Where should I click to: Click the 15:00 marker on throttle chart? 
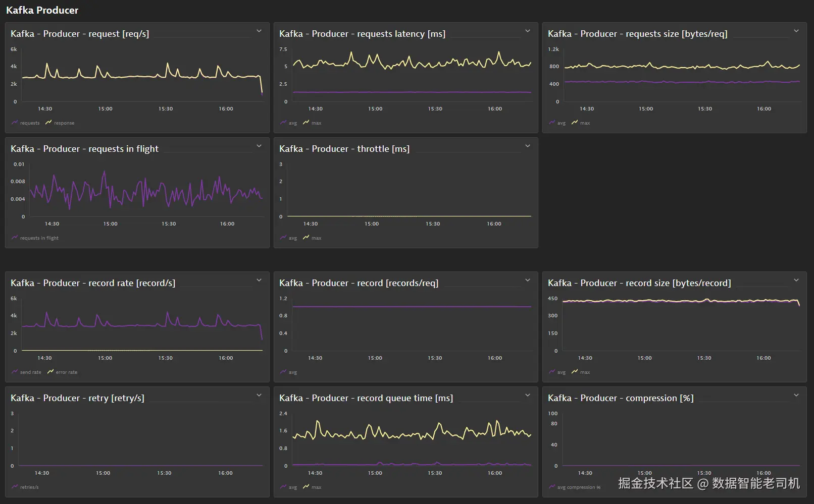(372, 223)
